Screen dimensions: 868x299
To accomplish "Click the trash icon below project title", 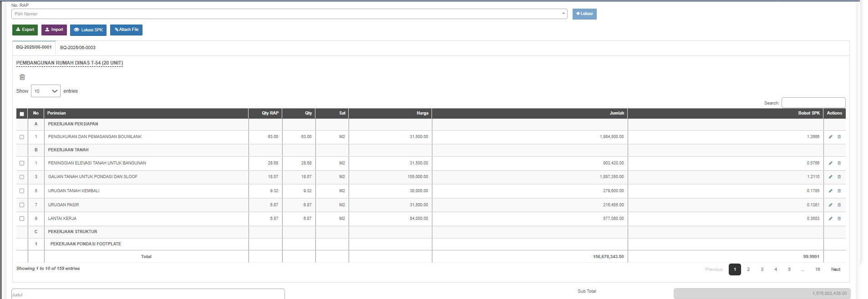I will point(22,77).
